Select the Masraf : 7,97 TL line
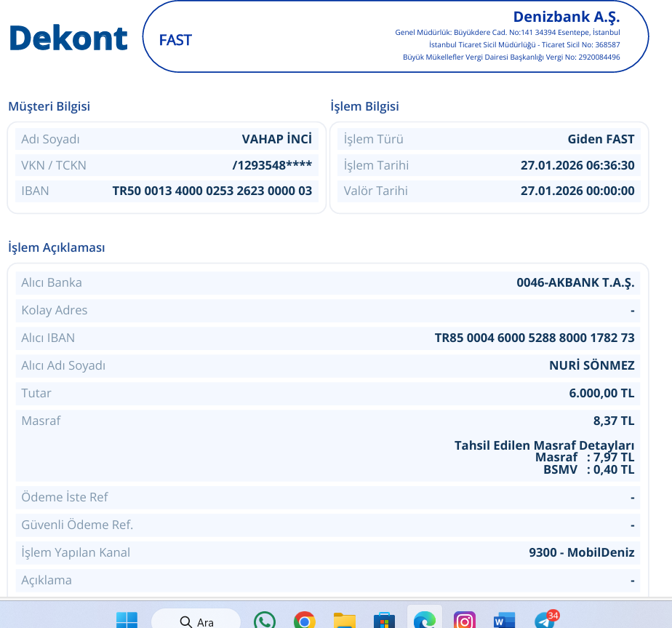672x628 pixels. (x=585, y=457)
